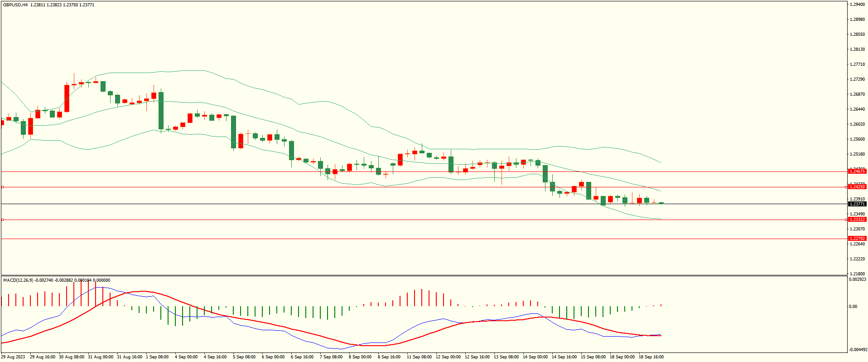868x362 pixels.
Task: Grab the left handle of the 1.23322 line
Action: [x=2, y=220]
